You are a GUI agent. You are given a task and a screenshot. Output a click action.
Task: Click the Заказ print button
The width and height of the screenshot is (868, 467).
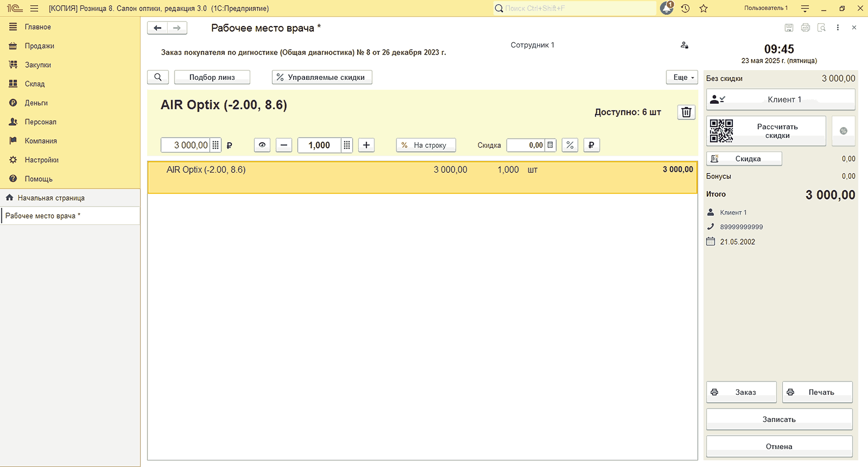[x=741, y=392]
